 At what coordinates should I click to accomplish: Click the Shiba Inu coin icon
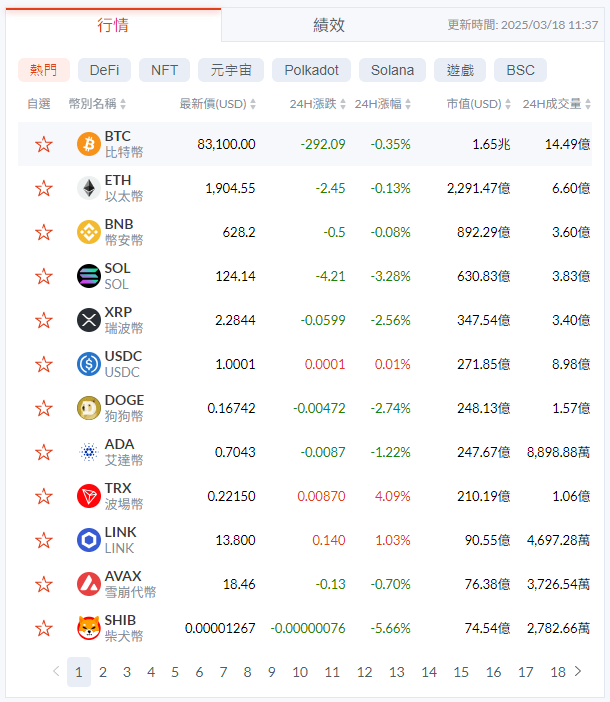pos(89,628)
